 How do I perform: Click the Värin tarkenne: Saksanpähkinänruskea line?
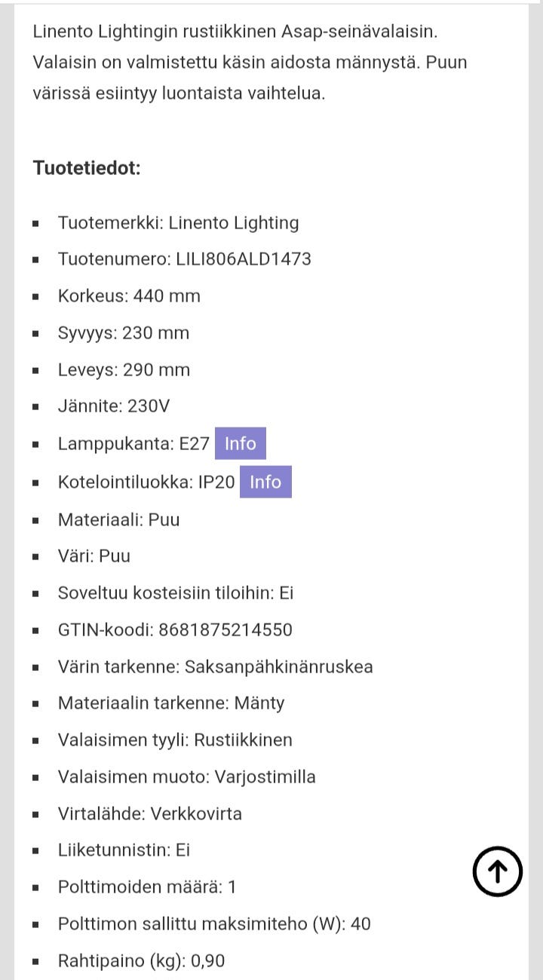[215, 667]
